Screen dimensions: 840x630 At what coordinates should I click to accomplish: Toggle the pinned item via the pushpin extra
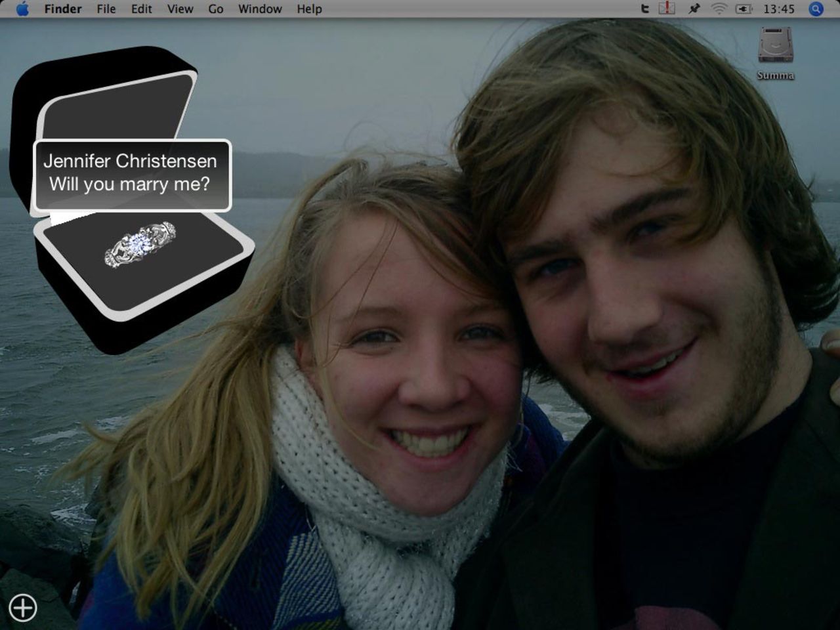tap(693, 9)
